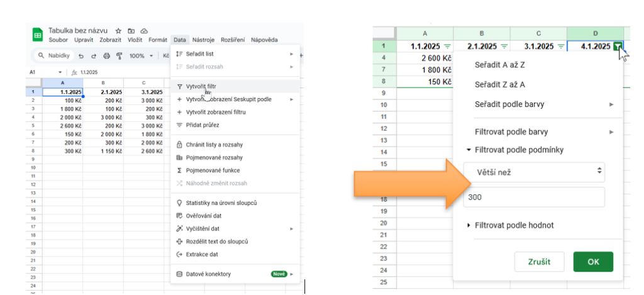Click the undo arrow in toolbar
Image resolution: width=644 pixels, height=295 pixels.
[81, 56]
